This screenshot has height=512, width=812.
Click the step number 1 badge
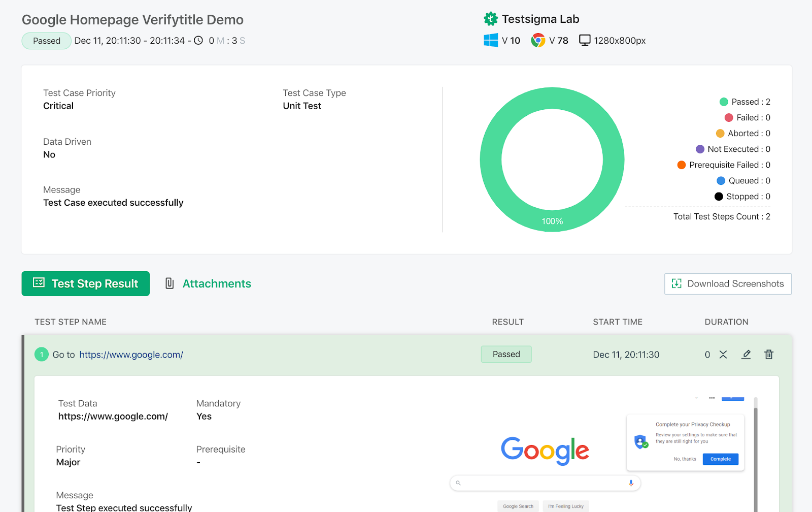42,355
